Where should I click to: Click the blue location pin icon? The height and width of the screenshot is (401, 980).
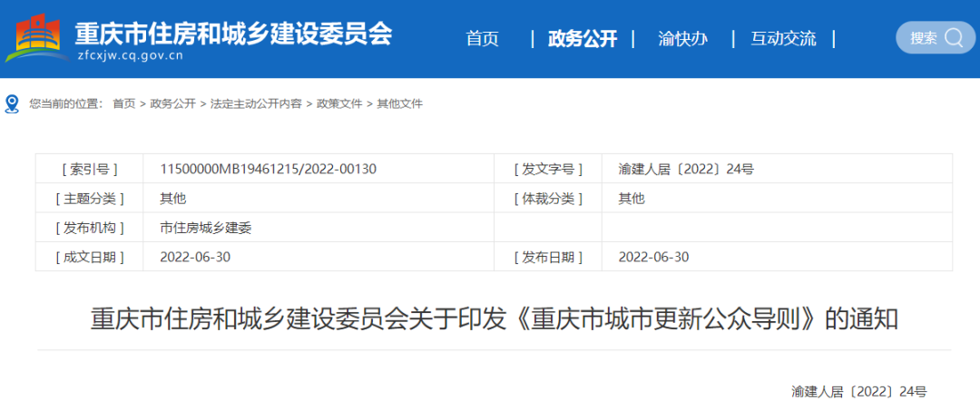tap(12, 104)
